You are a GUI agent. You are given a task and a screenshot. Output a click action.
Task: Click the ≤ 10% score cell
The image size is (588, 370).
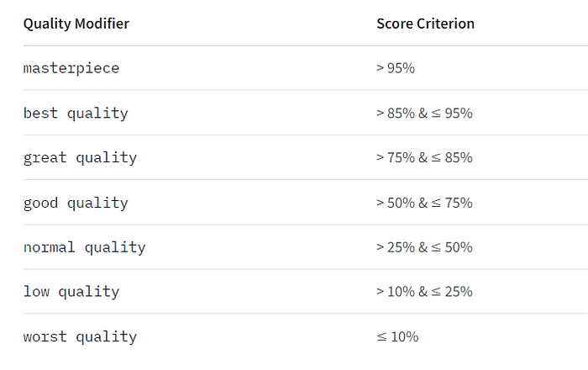[397, 336]
